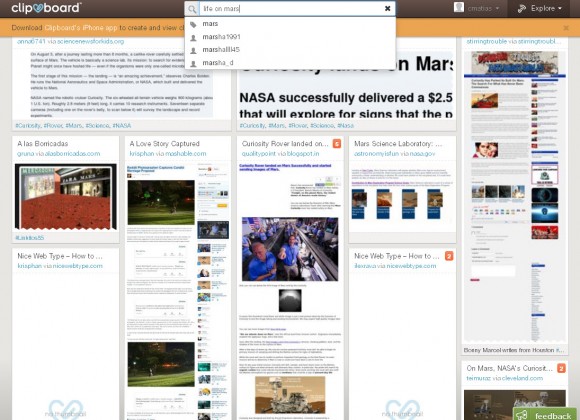580x420 pixels.
Task: Click the Clipboard logo
Action: click(46, 8)
